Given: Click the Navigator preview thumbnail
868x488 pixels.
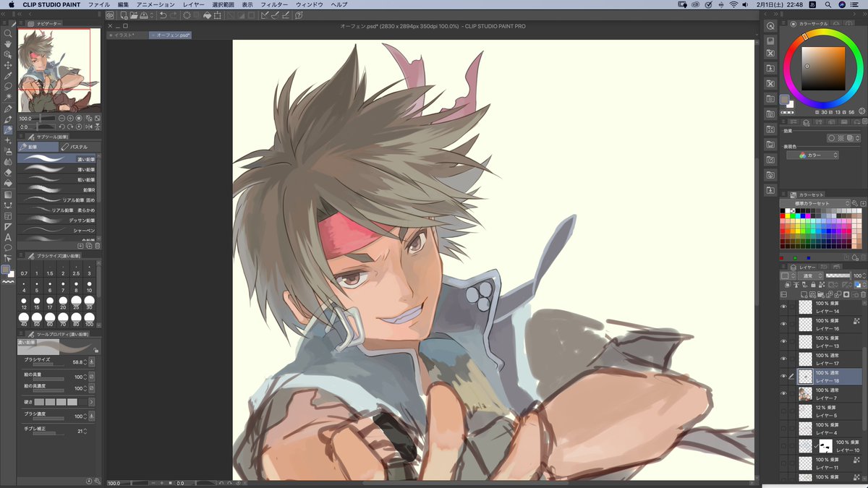Looking at the screenshot, I should click(x=59, y=70).
